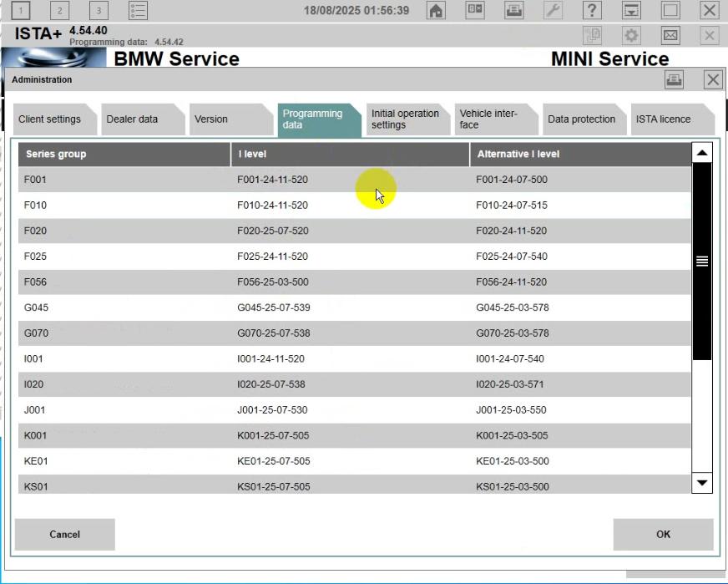The height and width of the screenshot is (584, 728).
Task: Select workshop session tab 2
Action: [58, 12]
